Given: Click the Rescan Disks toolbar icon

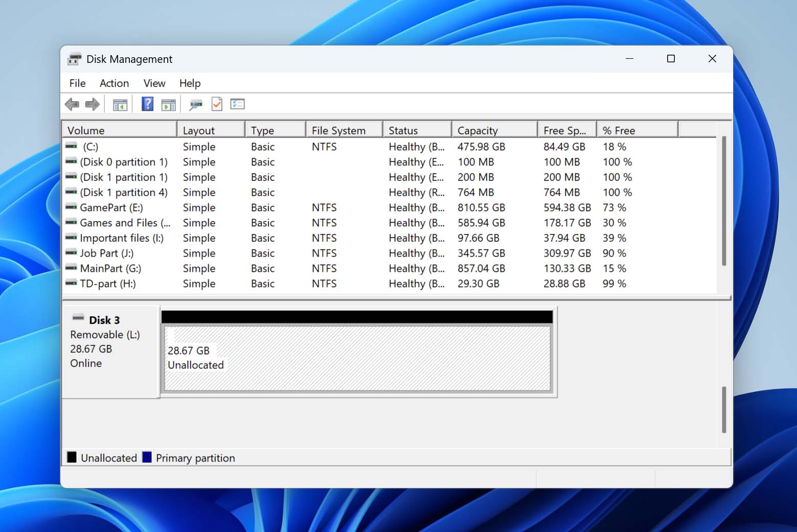Looking at the screenshot, I should point(196,105).
